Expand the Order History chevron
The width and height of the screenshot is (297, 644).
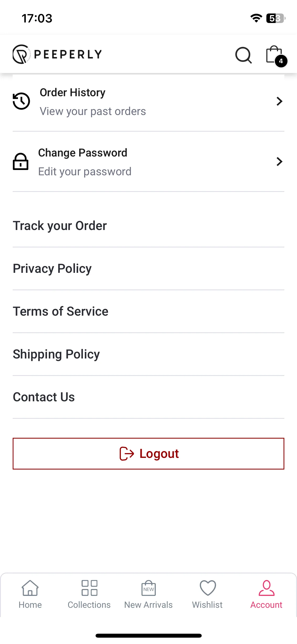[x=279, y=101]
